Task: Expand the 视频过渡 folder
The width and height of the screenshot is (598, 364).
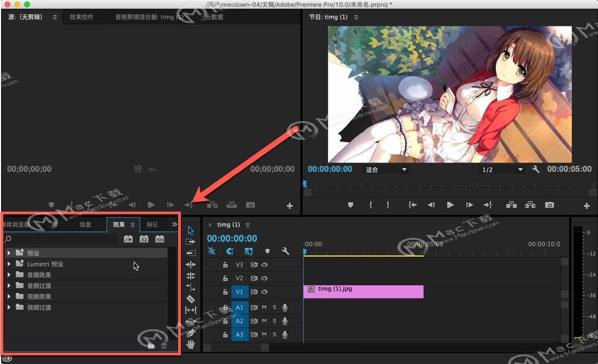Action: 9,307
